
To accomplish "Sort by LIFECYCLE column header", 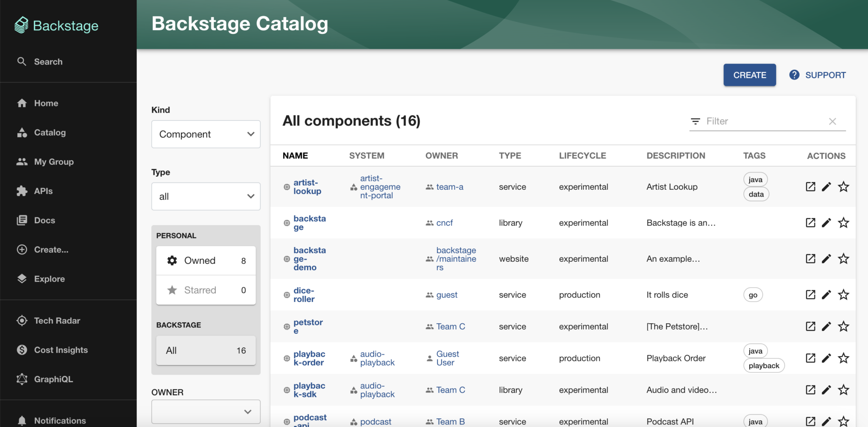I will 582,156.
